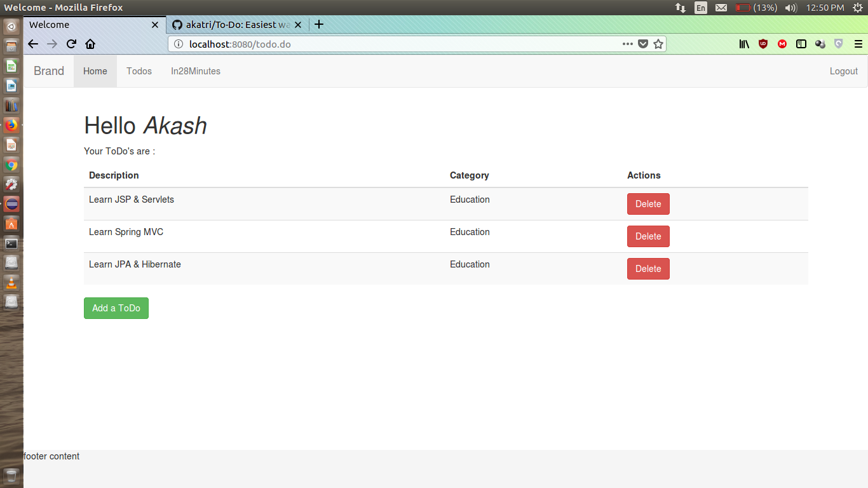Toggle the Firefox sidebar

coord(801,44)
